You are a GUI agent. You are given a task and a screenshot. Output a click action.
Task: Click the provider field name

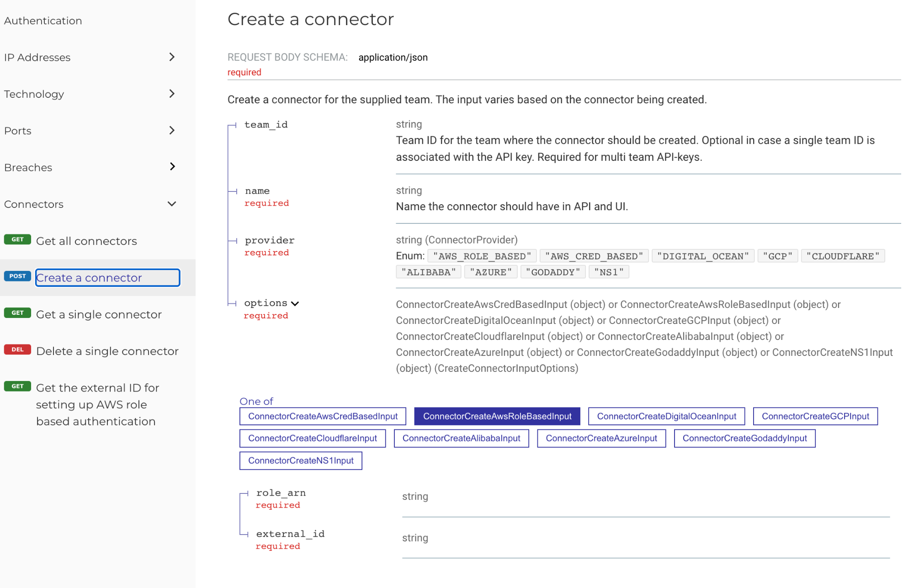[270, 240]
